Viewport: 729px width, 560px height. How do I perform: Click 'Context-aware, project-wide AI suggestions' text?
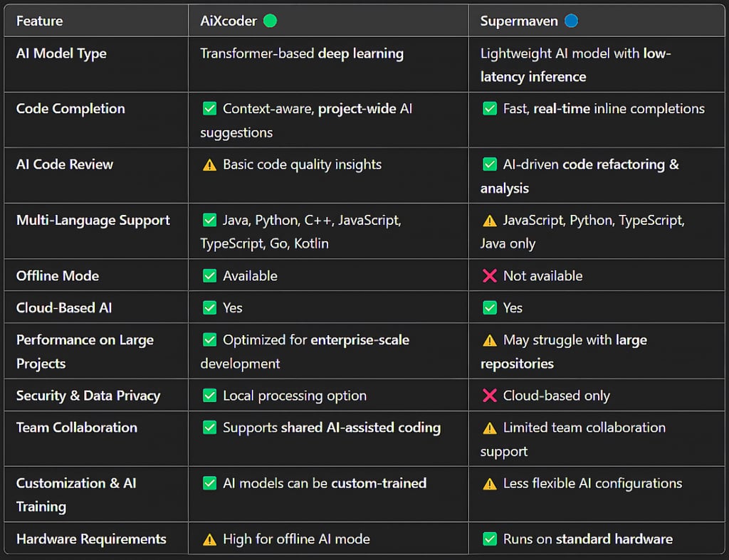click(306, 121)
